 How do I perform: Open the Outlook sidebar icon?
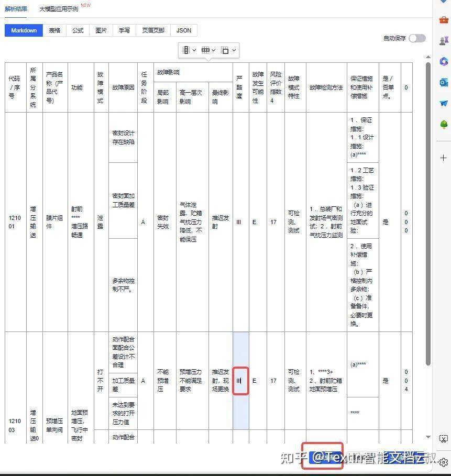click(x=444, y=82)
